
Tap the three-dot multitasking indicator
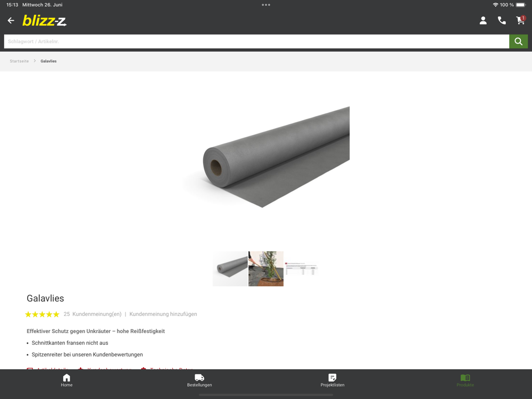(x=266, y=5)
